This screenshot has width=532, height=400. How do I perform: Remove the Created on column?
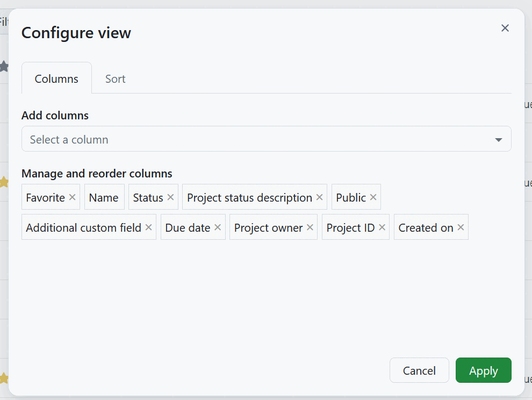point(460,227)
